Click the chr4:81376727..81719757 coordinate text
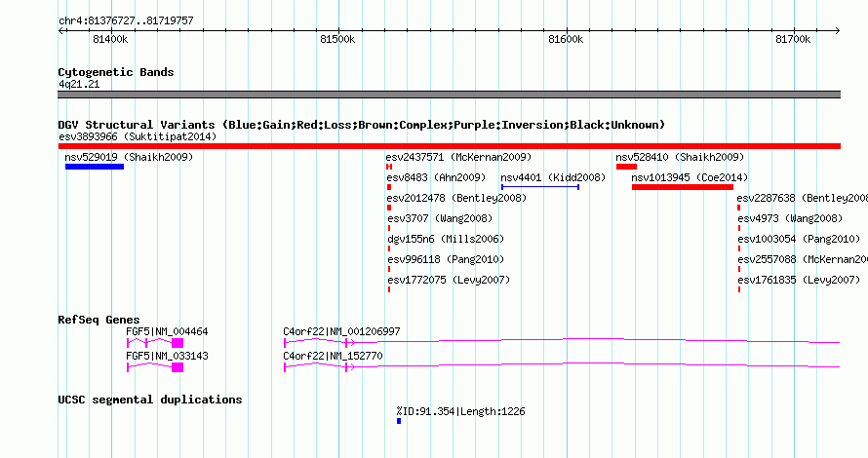Image resolution: width=868 pixels, height=458 pixels. click(126, 21)
